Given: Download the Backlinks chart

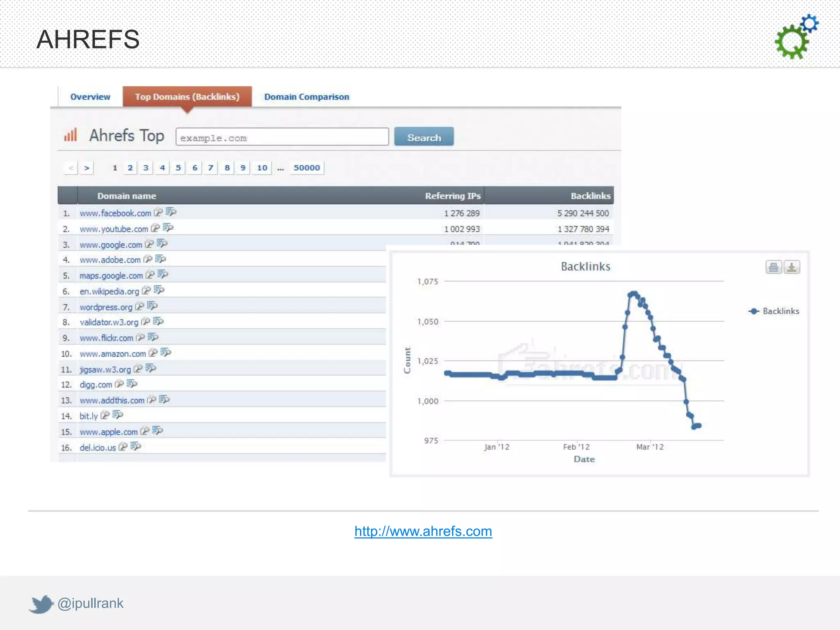Looking at the screenshot, I should click(x=792, y=267).
